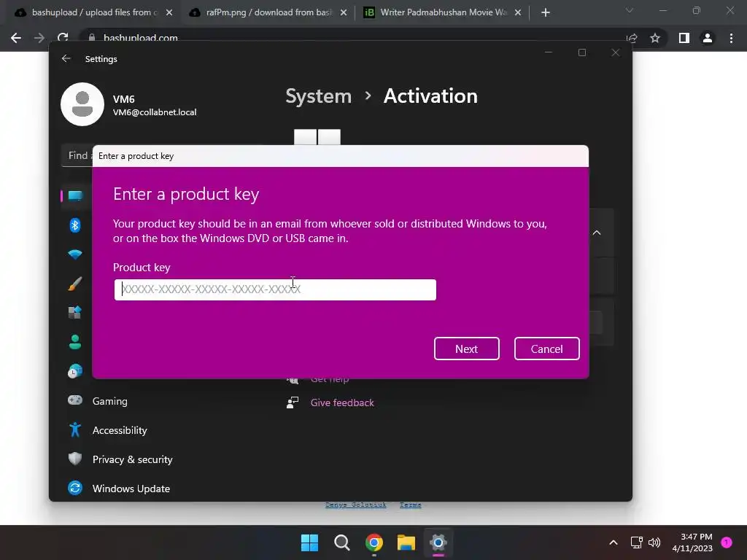The image size is (747, 560).
Task: Click Chrome back navigation arrow
Action: pyautogui.click(x=16, y=38)
